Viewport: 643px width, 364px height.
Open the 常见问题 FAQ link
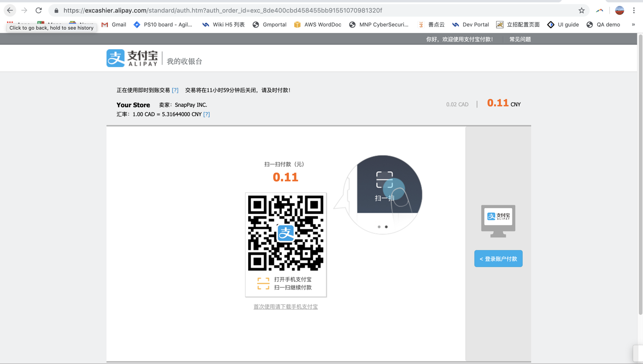(520, 39)
